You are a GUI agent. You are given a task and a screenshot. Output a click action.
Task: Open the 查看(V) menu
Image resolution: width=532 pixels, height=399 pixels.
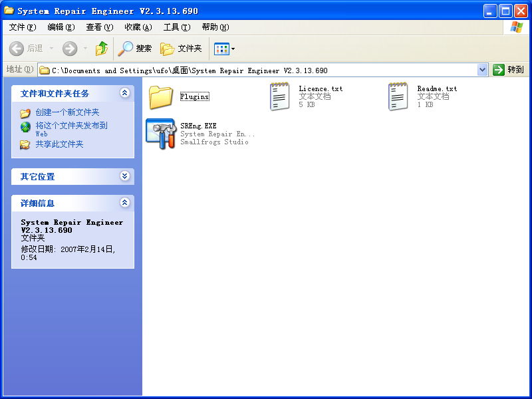(x=99, y=27)
